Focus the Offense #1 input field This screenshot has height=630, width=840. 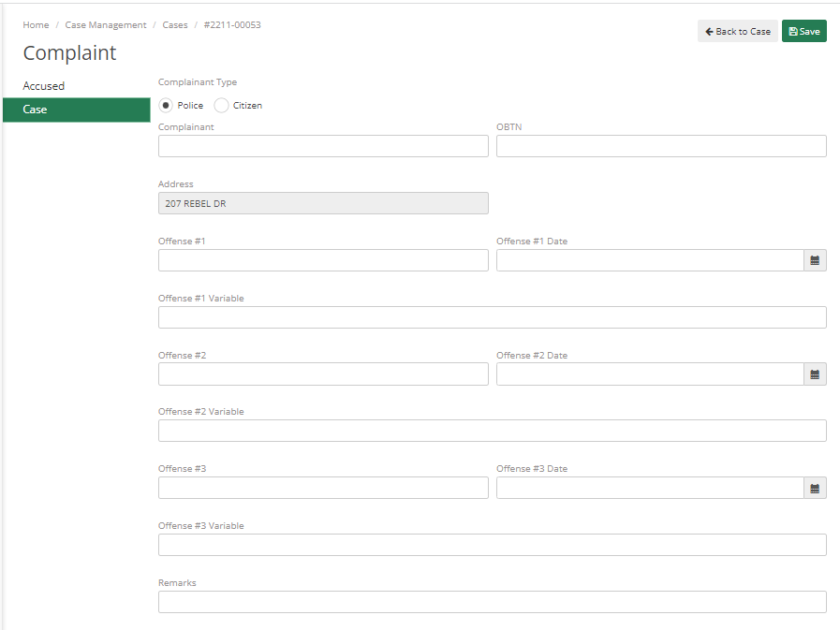[x=323, y=260]
